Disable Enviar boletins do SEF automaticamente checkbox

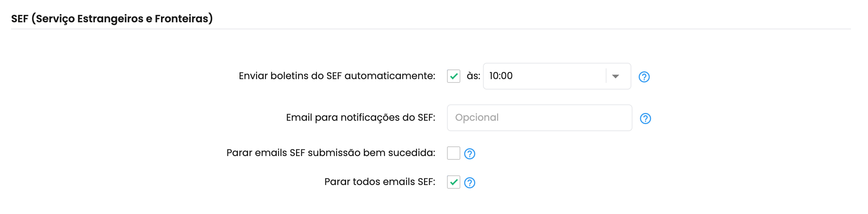click(454, 76)
